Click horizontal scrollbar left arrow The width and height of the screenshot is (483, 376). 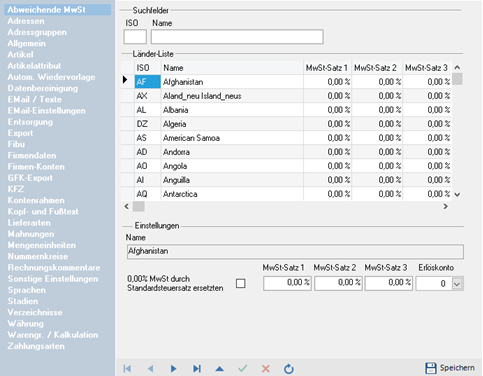tap(127, 206)
